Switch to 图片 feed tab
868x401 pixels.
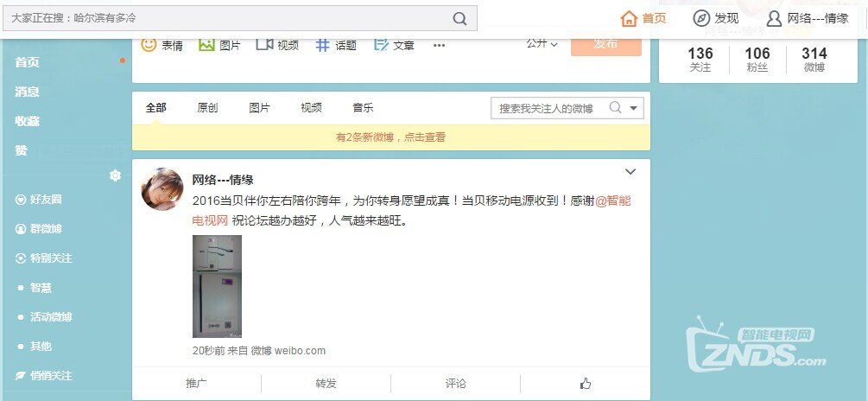click(x=259, y=107)
